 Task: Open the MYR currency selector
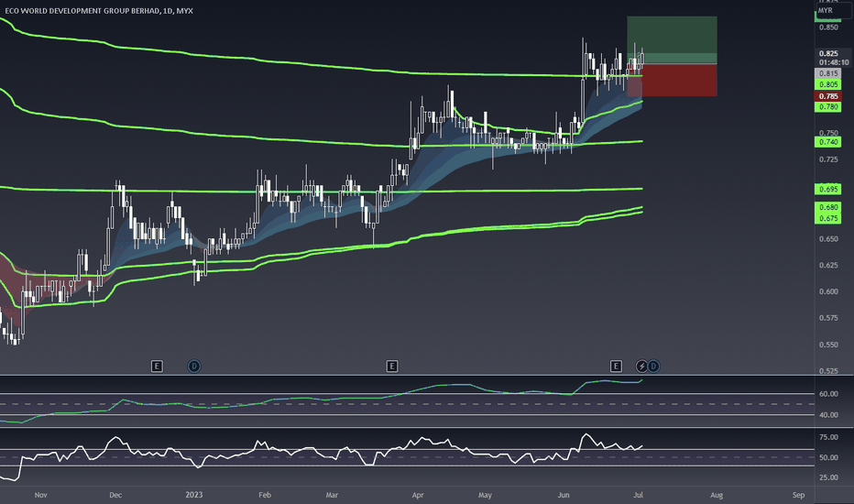(833, 10)
